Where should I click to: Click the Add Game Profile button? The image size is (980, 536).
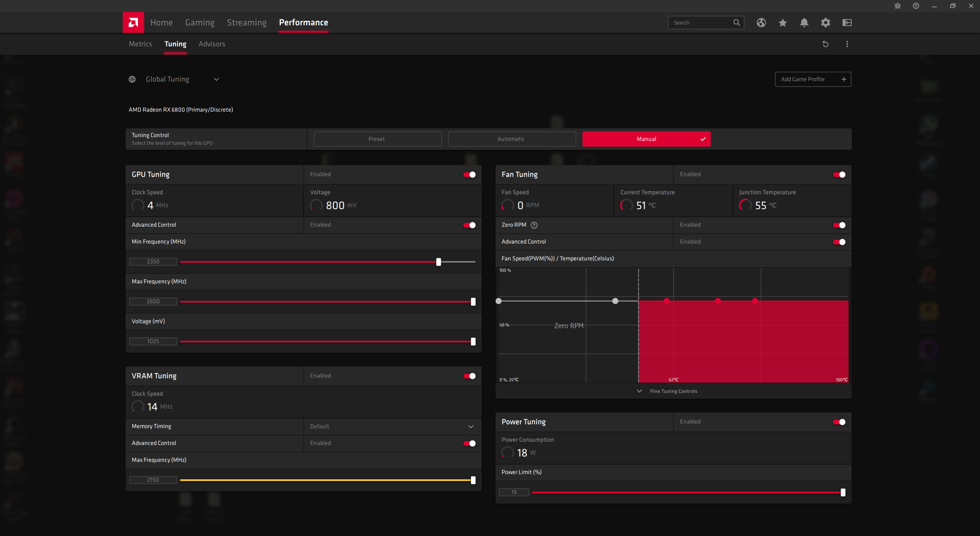point(813,79)
